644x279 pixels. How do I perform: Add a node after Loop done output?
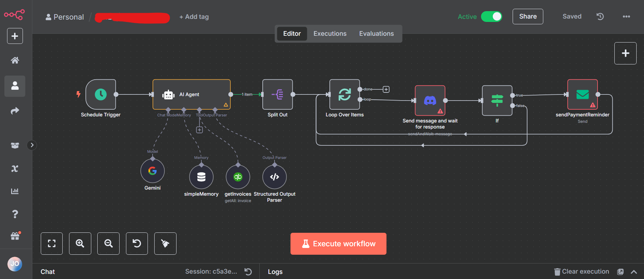(386, 89)
